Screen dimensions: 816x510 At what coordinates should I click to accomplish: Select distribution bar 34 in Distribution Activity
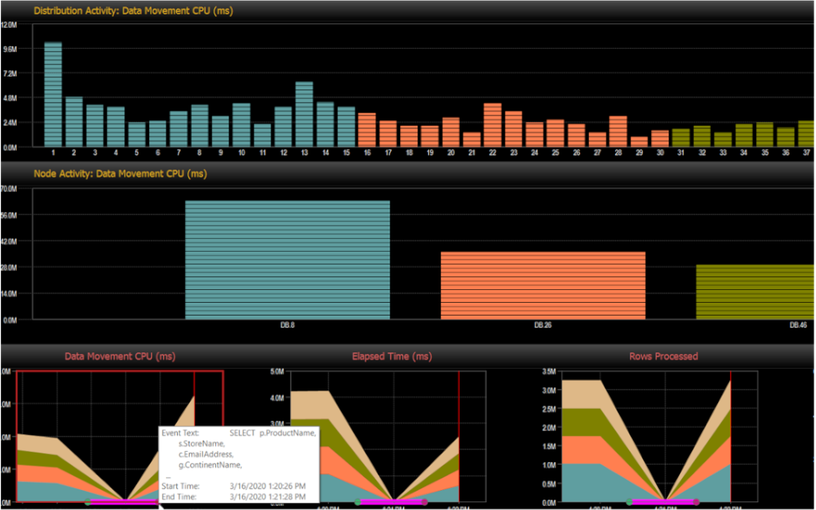pos(744,135)
